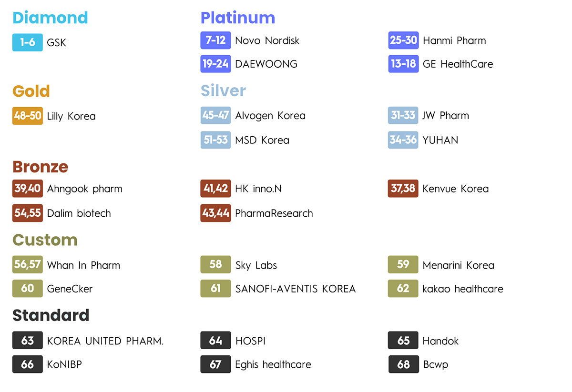Image resolution: width=572 pixels, height=392 pixels.
Task: Select the Eghis healthcare entry
Action: pos(273,364)
